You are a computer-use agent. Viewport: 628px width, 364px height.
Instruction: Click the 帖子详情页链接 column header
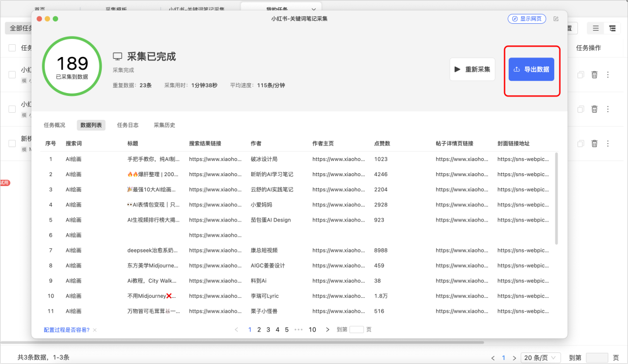[x=455, y=144]
